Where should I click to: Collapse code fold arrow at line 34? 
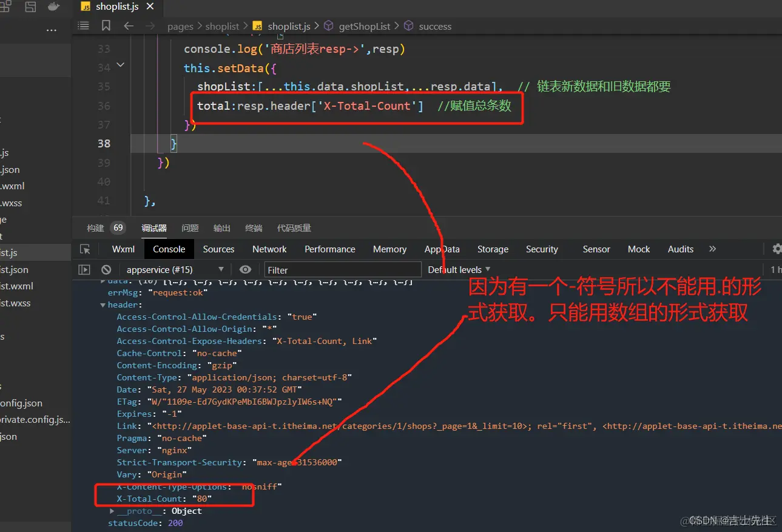120,64
